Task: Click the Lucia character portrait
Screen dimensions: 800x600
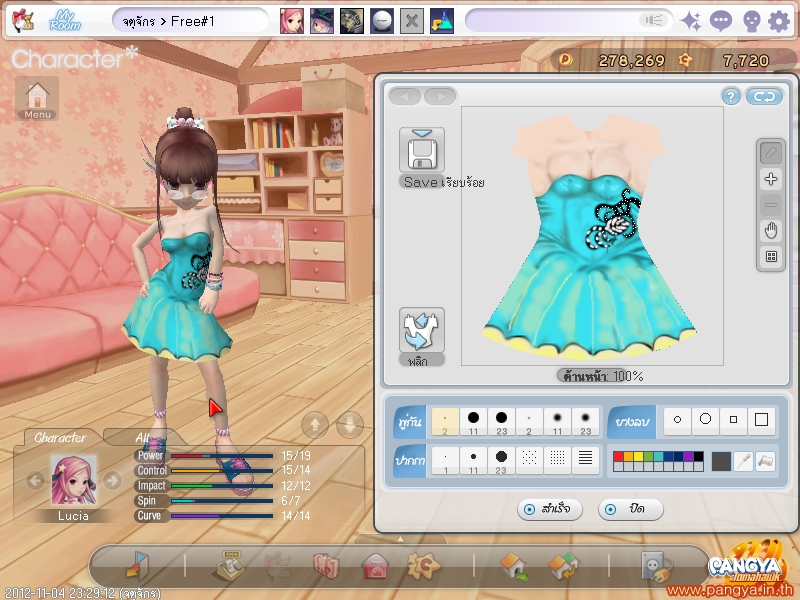Action: (x=73, y=481)
